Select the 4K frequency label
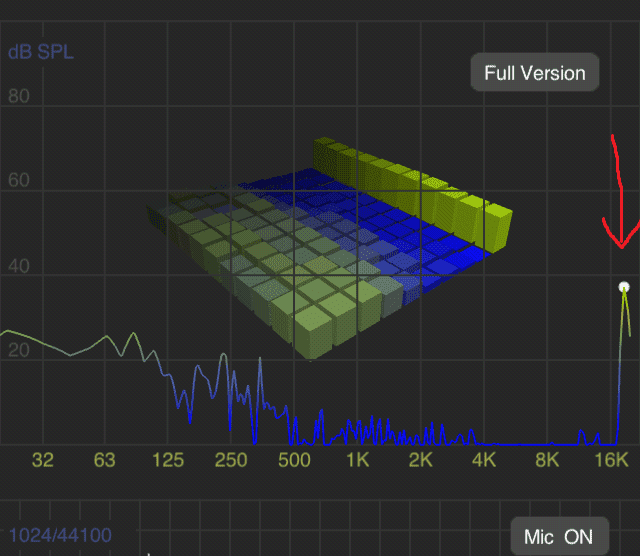 [x=484, y=460]
